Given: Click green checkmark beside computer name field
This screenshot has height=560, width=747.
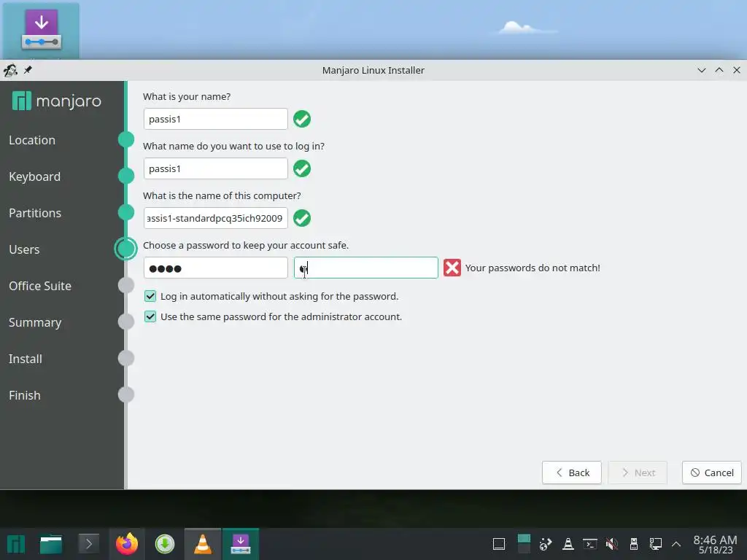Looking at the screenshot, I should pos(302,218).
